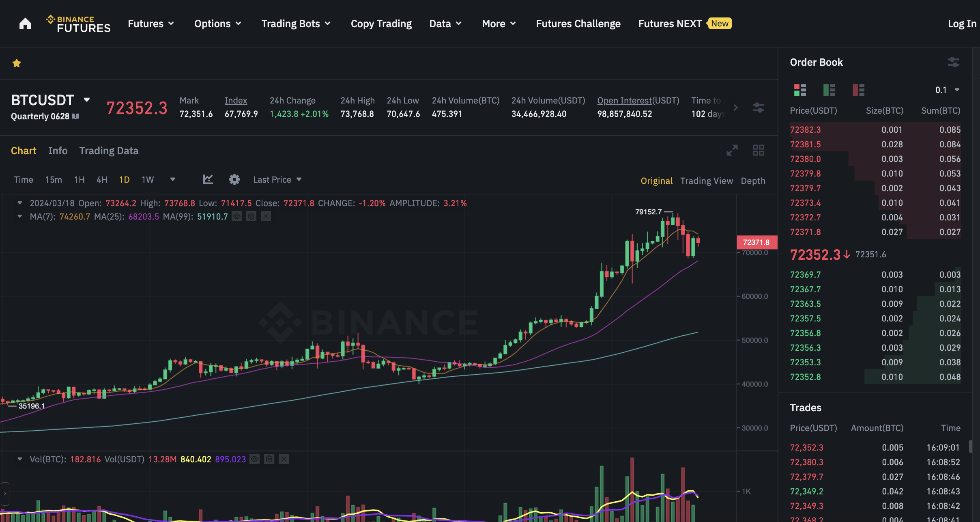Switch chart to Original view
Image resolution: width=980 pixels, height=522 pixels.
[x=656, y=181]
